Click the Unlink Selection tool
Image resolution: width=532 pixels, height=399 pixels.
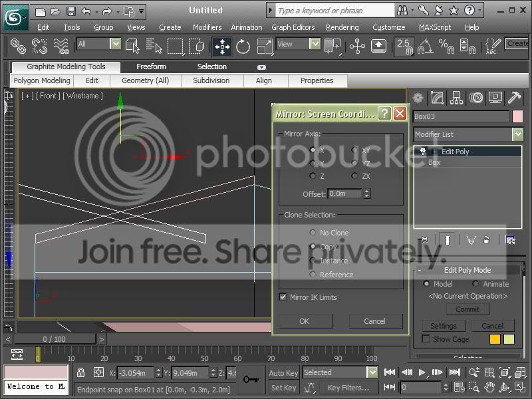pyautogui.click(x=39, y=46)
